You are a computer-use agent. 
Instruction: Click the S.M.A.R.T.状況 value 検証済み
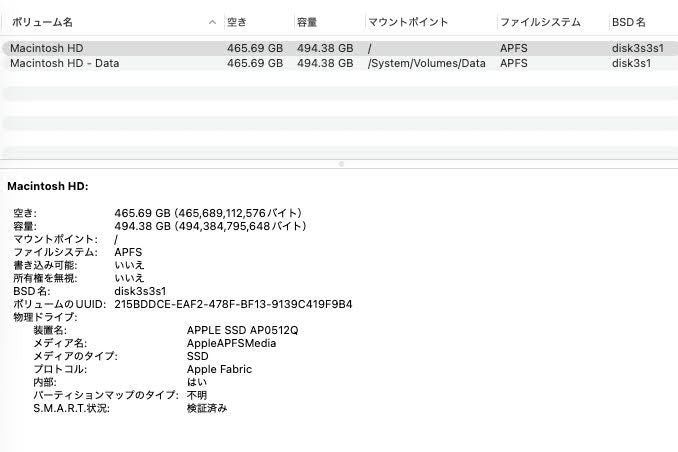(x=207, y=408)
